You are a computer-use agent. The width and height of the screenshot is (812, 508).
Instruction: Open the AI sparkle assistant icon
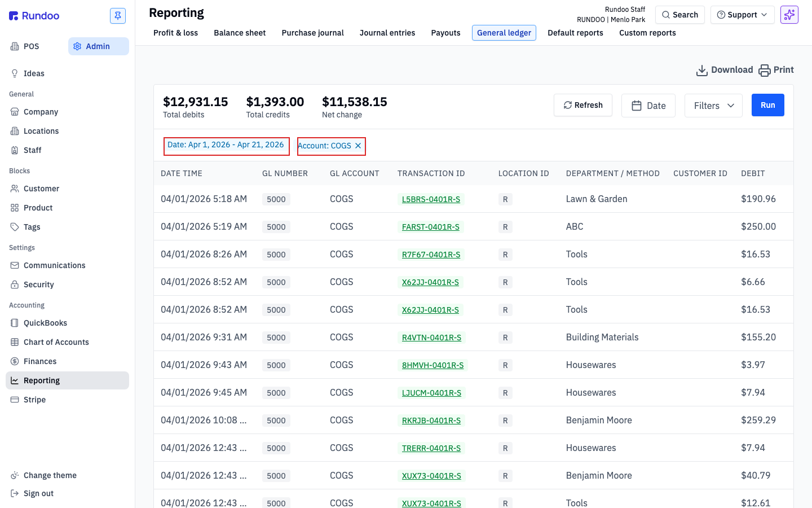[789, 15]
